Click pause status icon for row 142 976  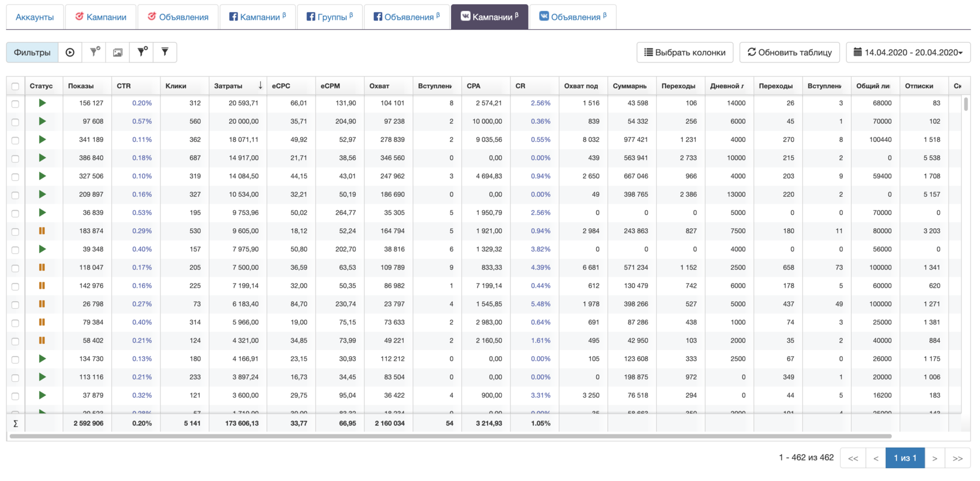[x=42, y=285]
